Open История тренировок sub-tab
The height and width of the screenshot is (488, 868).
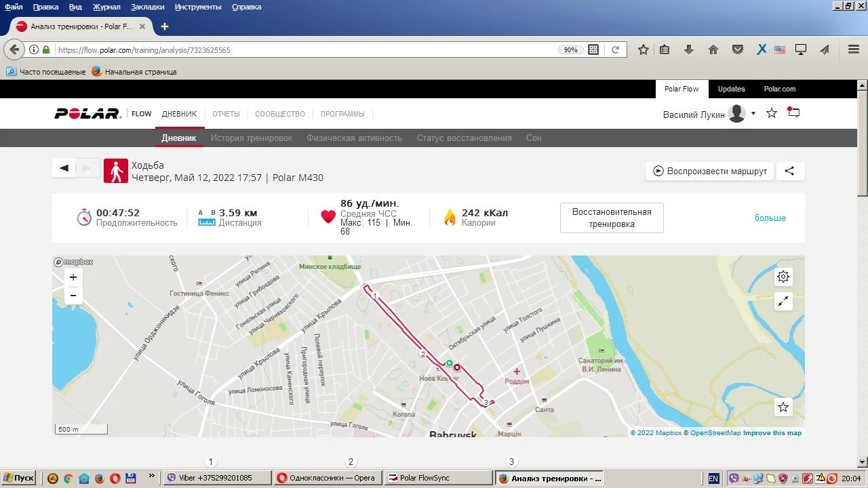252,138
